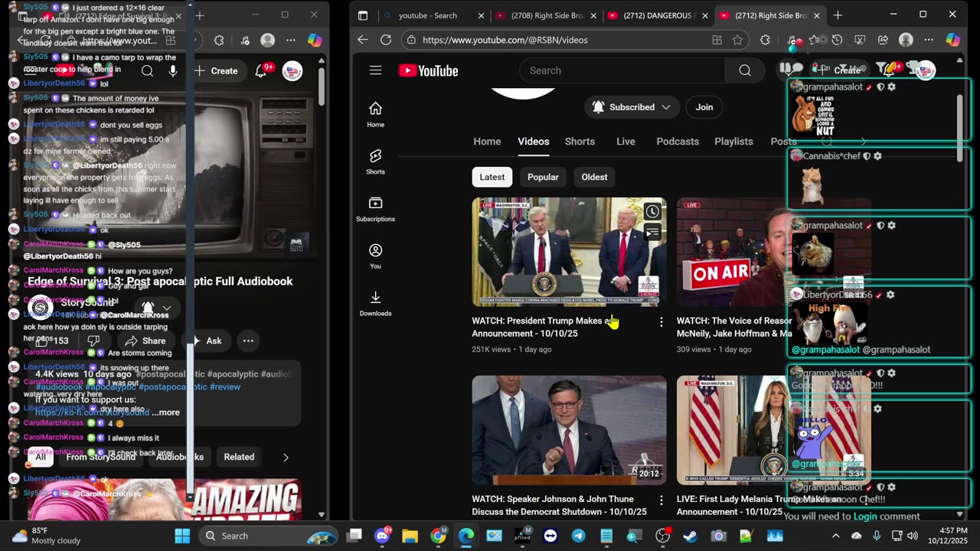Open Copilot in the right browser window
980x551 pixels.
(x=952, y=40)
